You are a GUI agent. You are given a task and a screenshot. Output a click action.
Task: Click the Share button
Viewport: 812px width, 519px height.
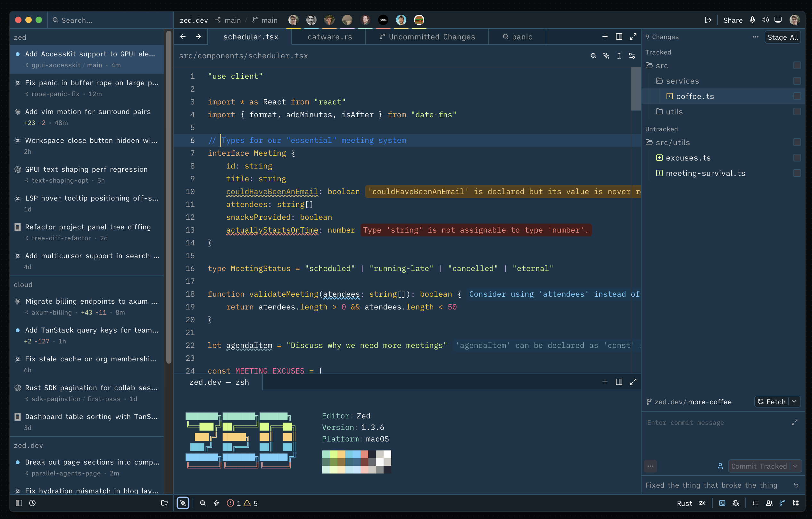point(733,20)
